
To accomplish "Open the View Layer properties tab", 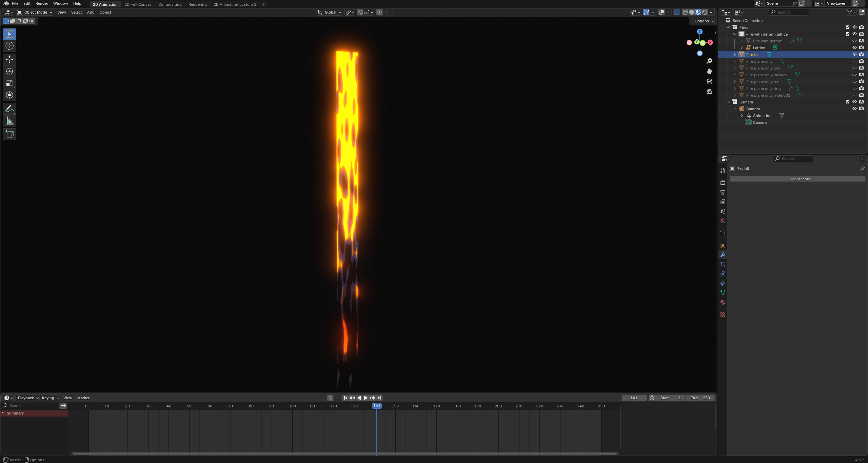I will tap(723, 201).
